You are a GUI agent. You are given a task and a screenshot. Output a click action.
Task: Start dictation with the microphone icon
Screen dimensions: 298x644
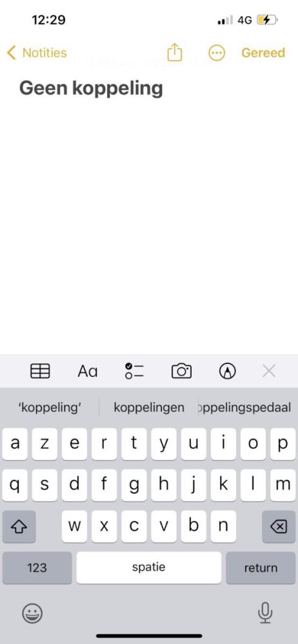265,613
